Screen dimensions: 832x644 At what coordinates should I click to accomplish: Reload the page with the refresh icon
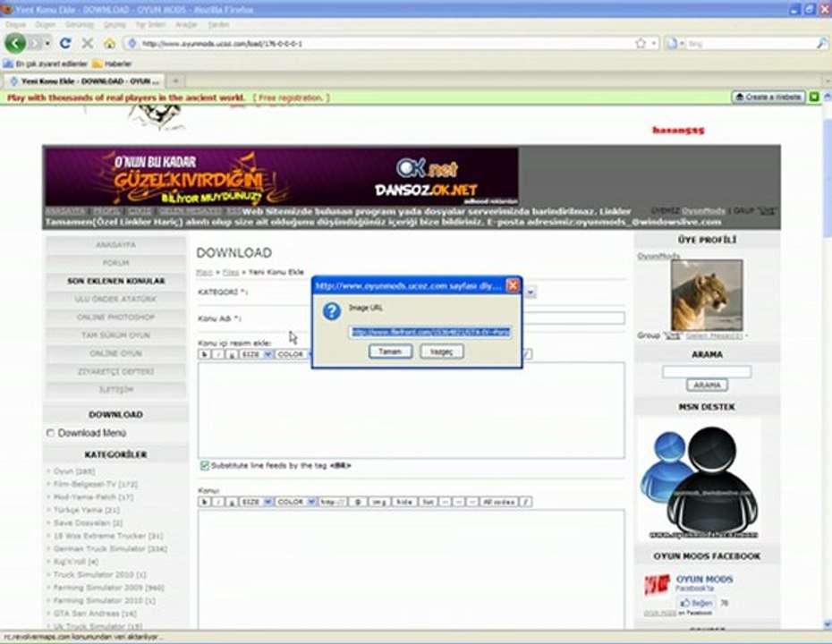(x=65, y=44)
